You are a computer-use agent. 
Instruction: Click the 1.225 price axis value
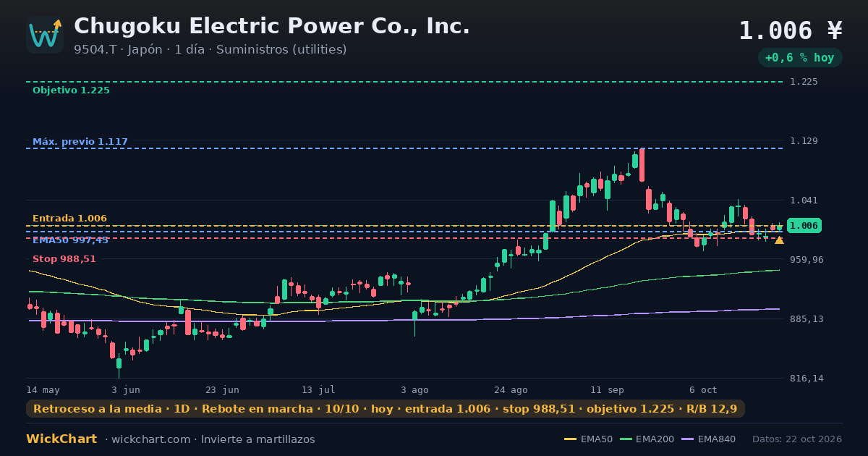(x=804, y=82)
